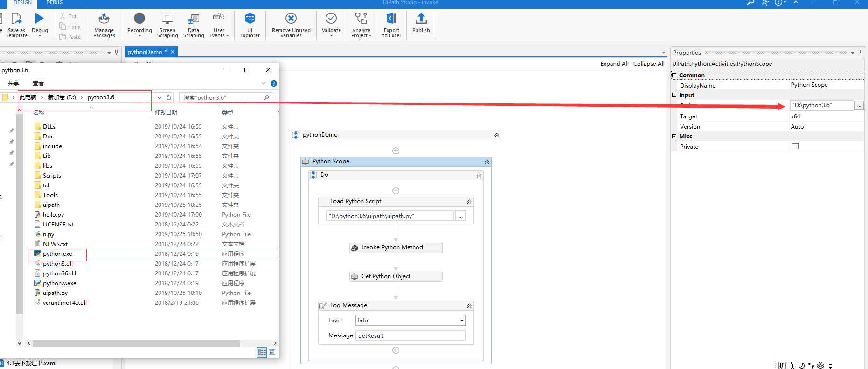Viewport: 868px width, 369px height.
Task: Click Paste in the ribbon
Action: [70, 37]
